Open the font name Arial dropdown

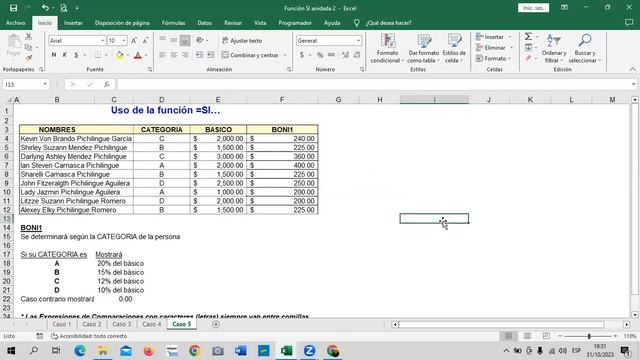point(102,40)
